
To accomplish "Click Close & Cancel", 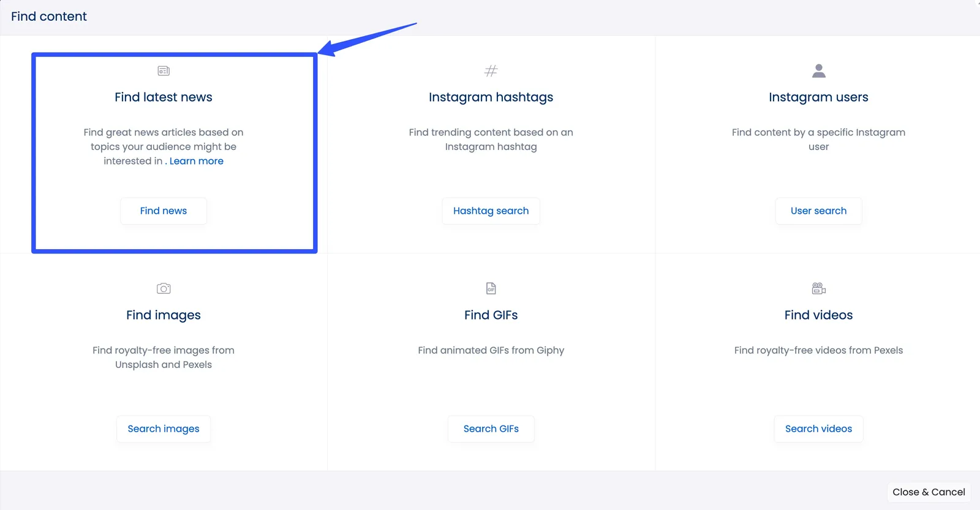I will (928, 492).
